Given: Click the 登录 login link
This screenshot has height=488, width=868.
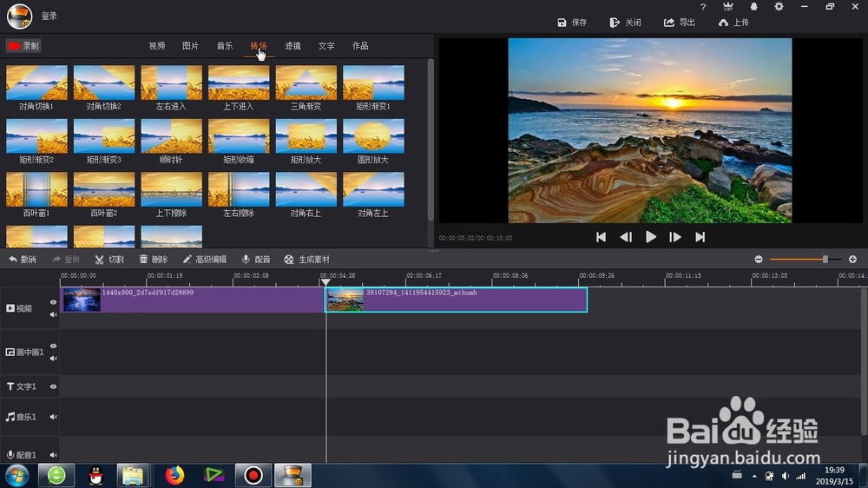Looking at the screenshot, I should (x=49, y=16).
